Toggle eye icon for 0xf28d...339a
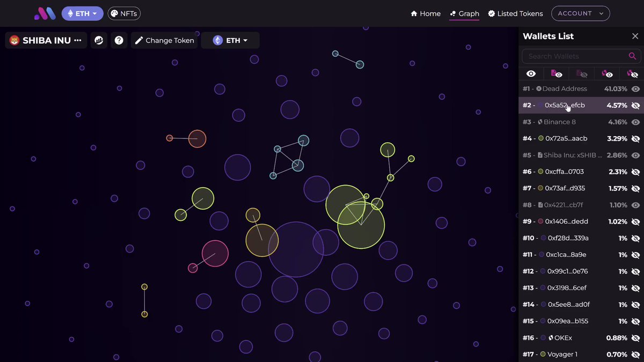This screenshot has width=644, height=362. click(x=636, y=239)
